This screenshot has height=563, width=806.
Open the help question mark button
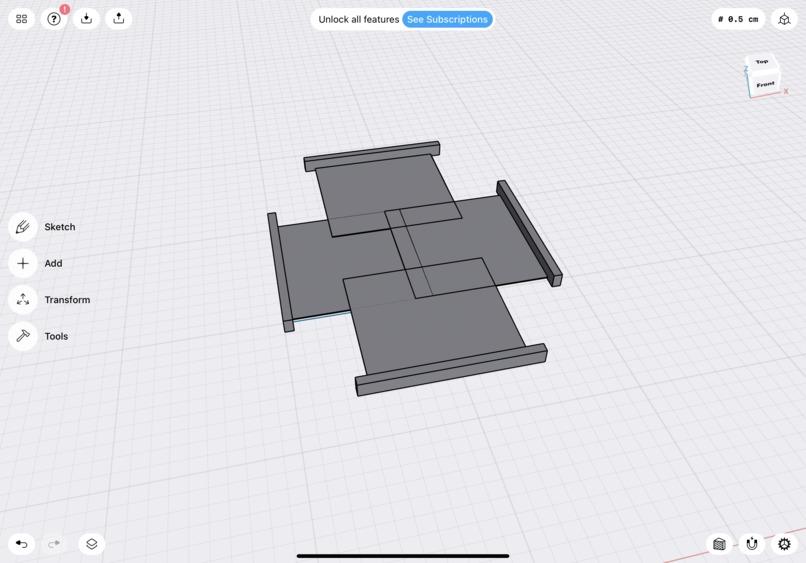tap(54, 19)
